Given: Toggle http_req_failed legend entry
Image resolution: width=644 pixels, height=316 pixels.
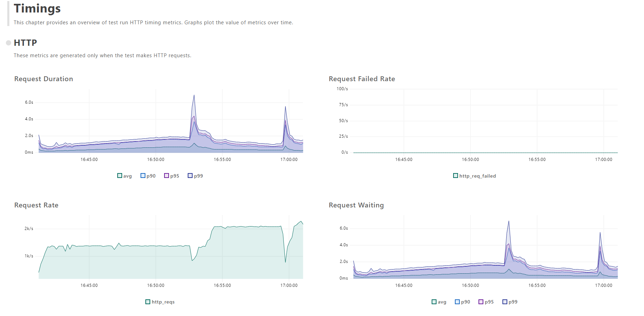Looking at the screenshot, I should click(474, 176).
